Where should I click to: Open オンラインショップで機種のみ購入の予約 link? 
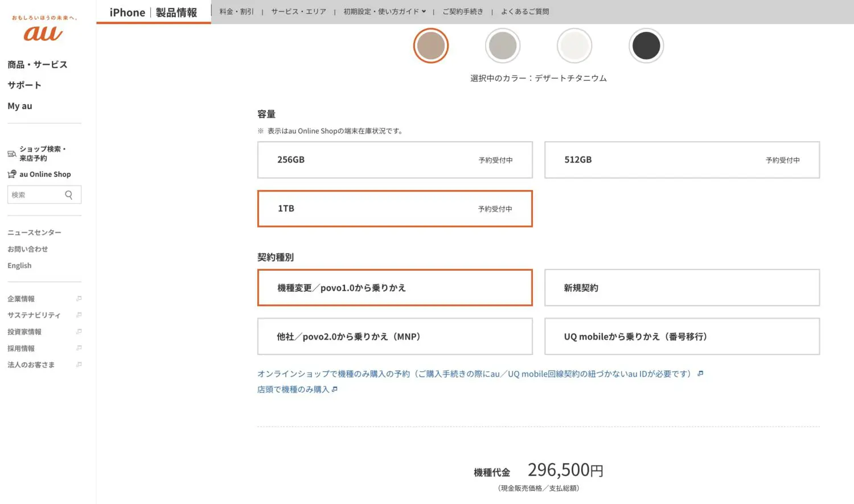click(475, 374)
